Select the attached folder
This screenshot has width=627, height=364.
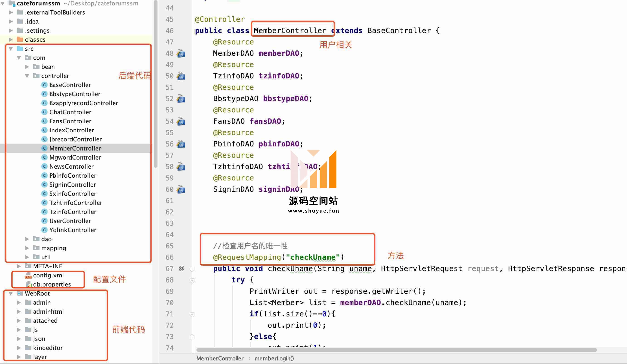(45, 321)
